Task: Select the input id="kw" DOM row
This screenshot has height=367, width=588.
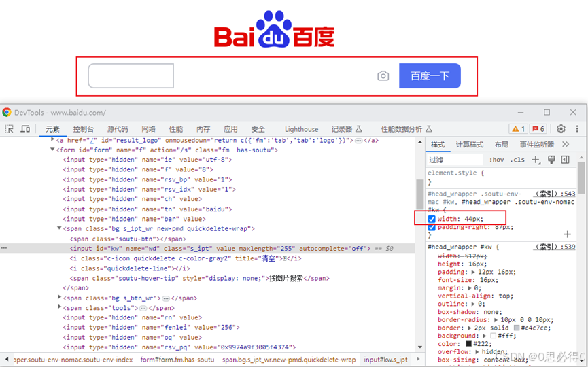Action: (x=207, y=248)
